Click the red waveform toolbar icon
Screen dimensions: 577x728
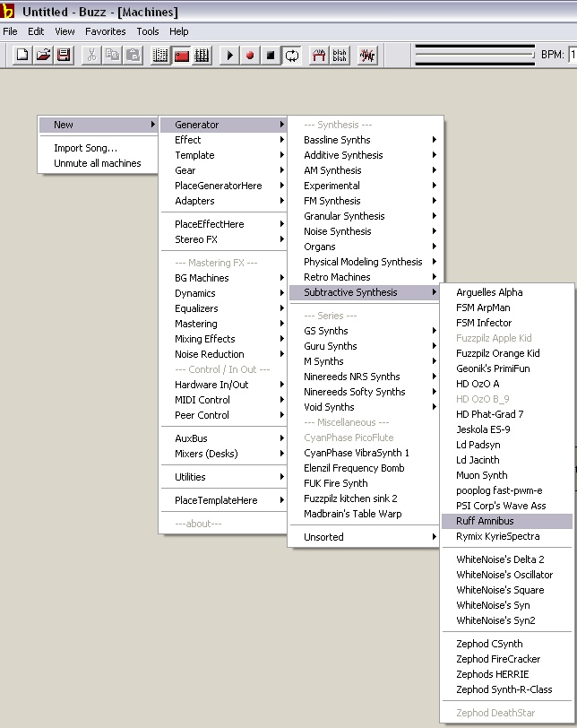pos(367,56)
